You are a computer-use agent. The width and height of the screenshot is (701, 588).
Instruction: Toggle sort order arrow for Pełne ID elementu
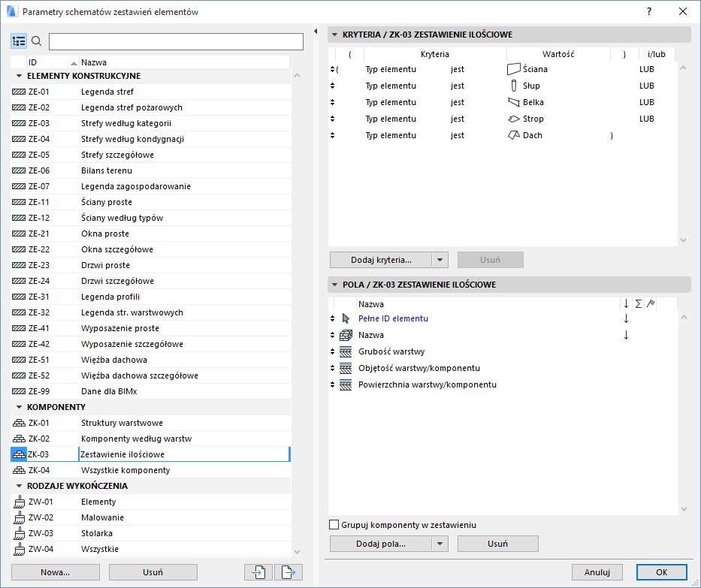pyautogui.click(x=626, y=318)
